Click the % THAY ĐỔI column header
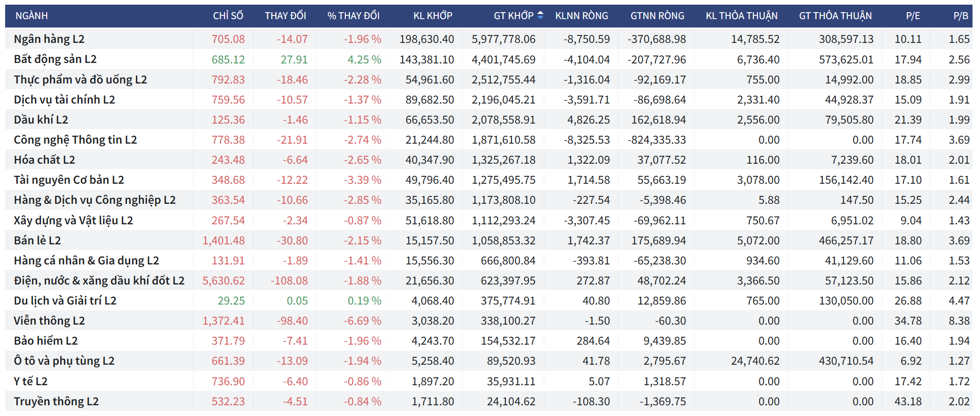The width and height of the screenshot is (980, 416). [x=353, y=16]
